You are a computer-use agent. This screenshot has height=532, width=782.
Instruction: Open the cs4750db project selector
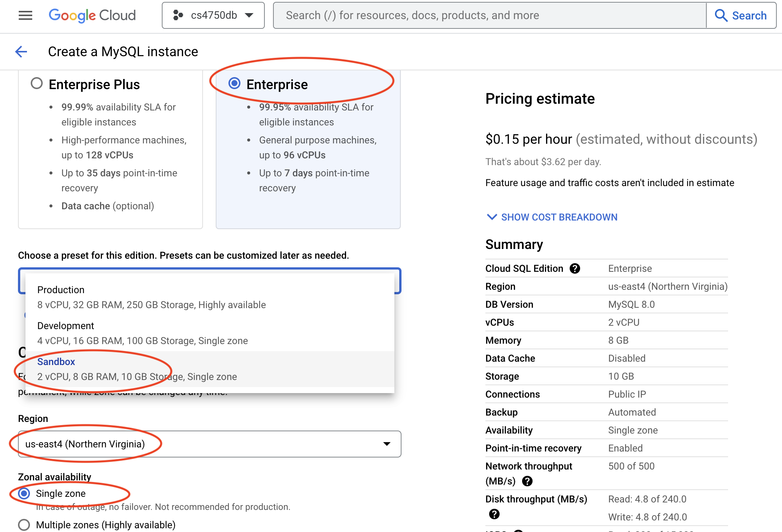coord(213,15)
